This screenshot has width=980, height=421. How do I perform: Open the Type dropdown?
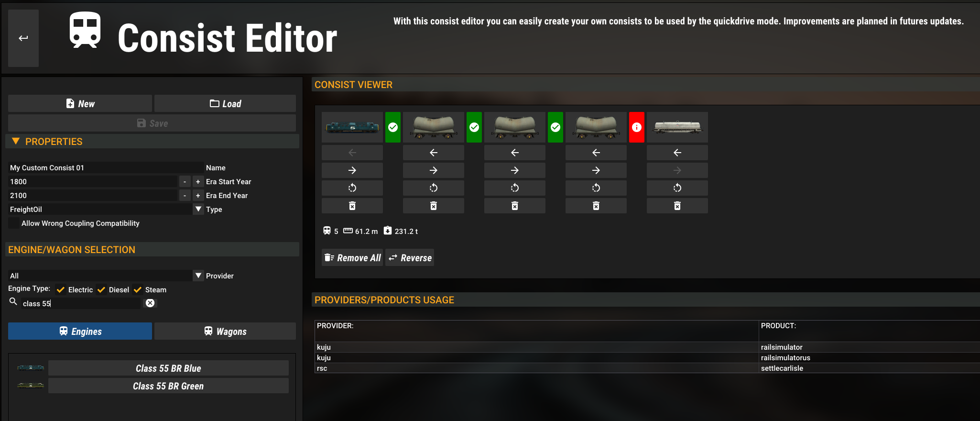(198, 210)
